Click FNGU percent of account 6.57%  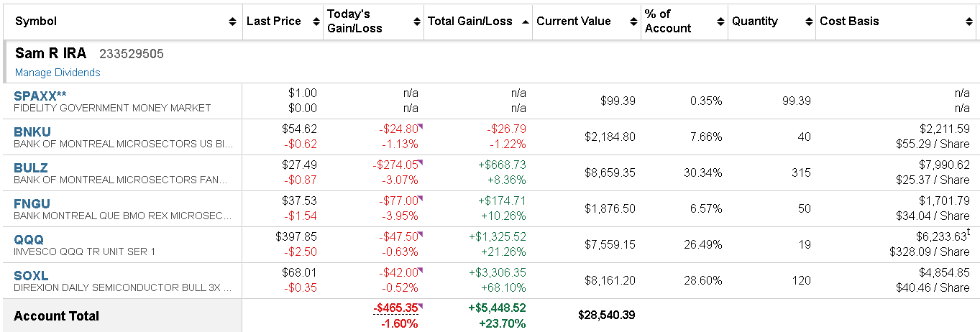coord(705,208)
